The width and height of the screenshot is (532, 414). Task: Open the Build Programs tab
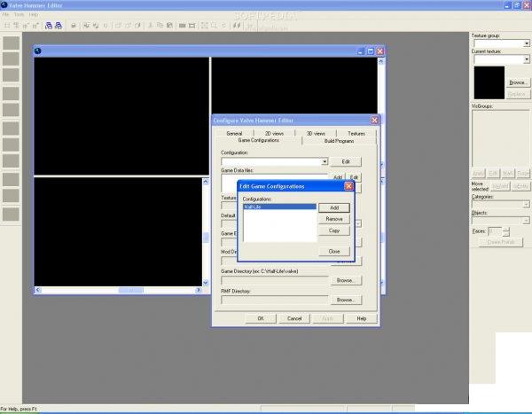click(339, 141)
